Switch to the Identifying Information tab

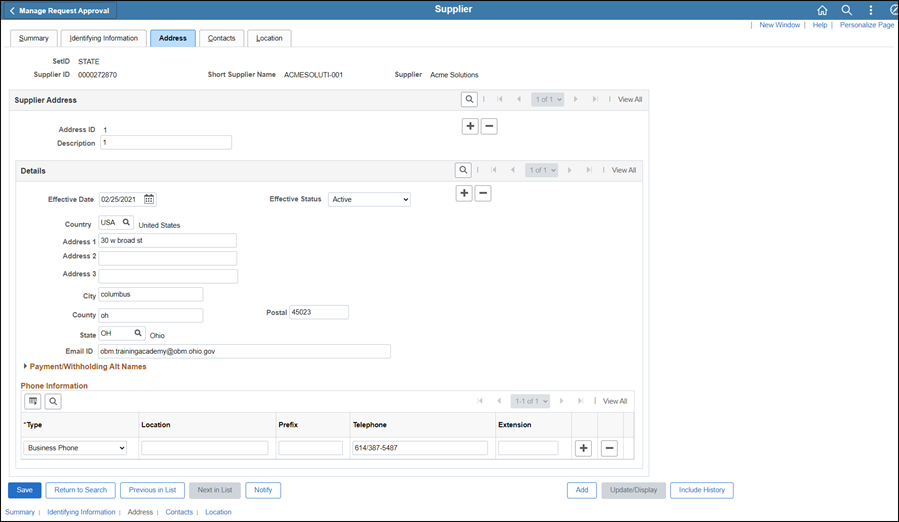(x=104, y=38)
